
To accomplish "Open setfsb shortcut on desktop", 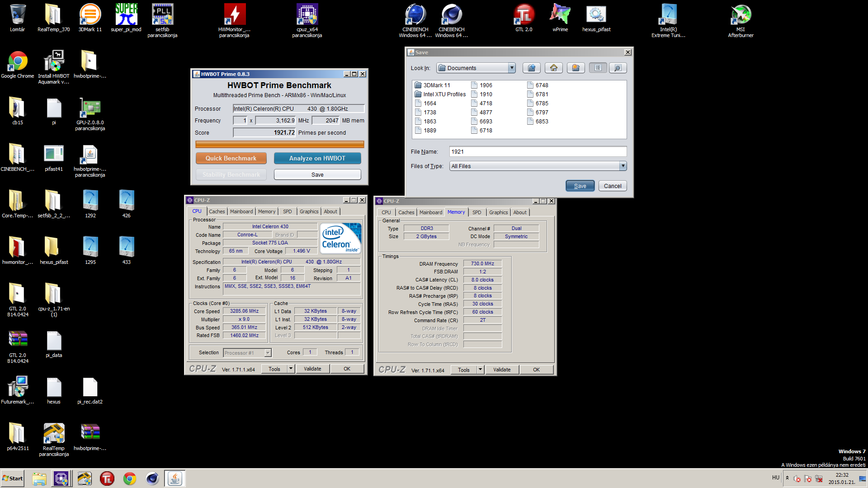I will click(162, 20).
